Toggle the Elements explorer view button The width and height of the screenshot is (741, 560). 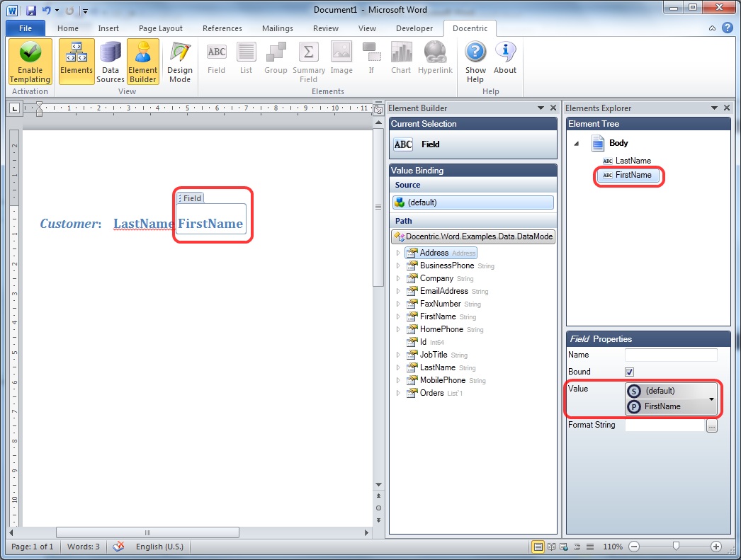[77, 62]
